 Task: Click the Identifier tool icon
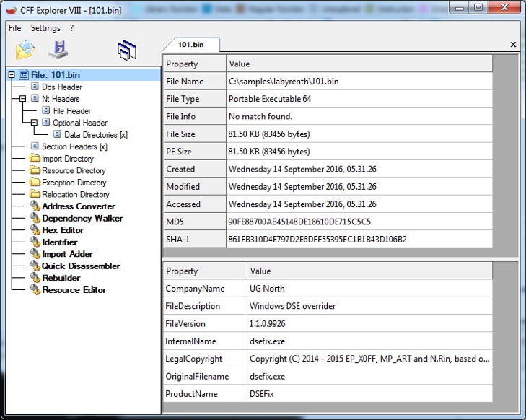coord(35,242)
